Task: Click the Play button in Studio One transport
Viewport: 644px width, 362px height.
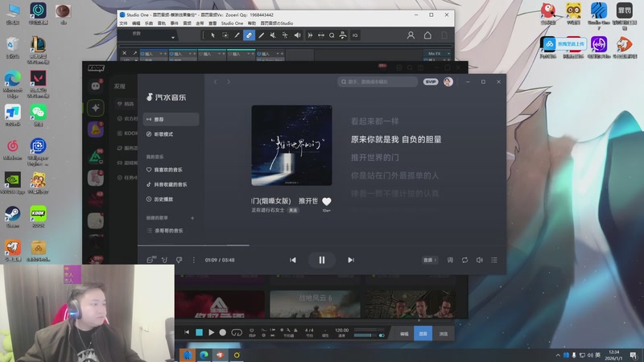Action: click(211, 332)
